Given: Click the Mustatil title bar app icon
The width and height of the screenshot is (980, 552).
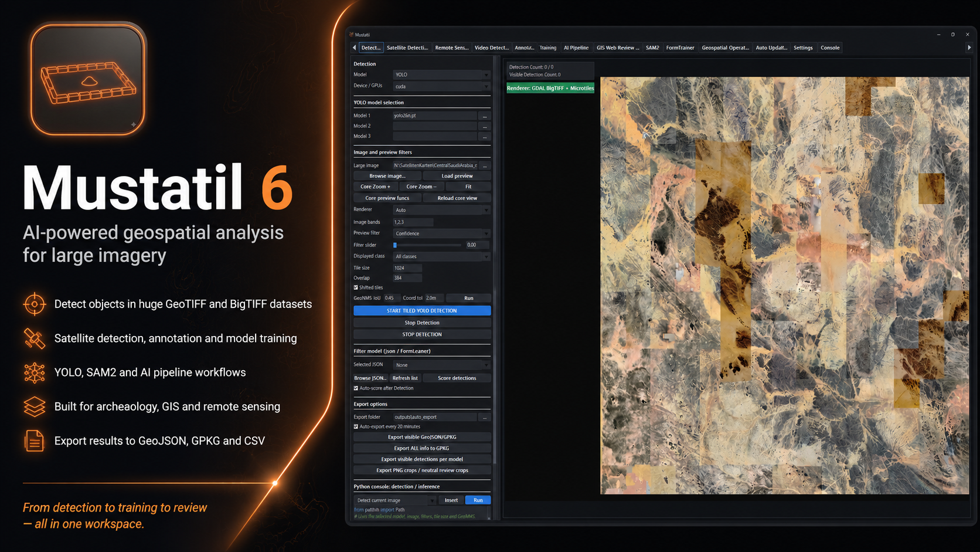Looking at the screenshot, I should 352,35.
